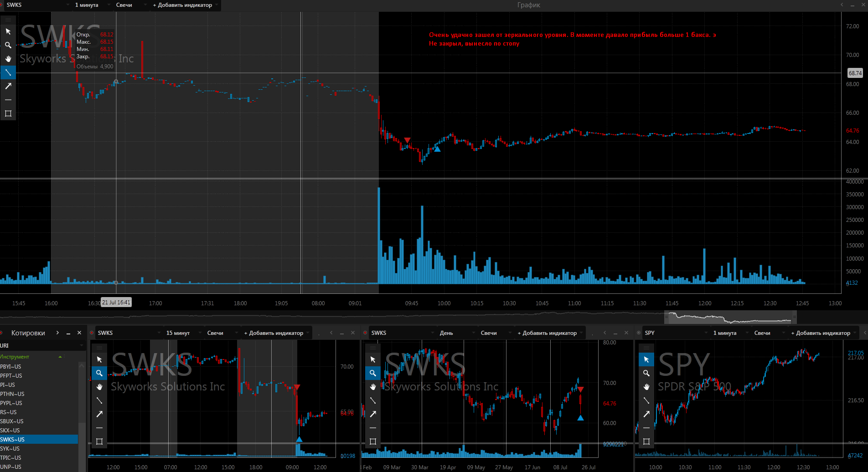Select the trend line tool in main chart
The width and height of the screenshot is (868, 472).
(8, 72)
